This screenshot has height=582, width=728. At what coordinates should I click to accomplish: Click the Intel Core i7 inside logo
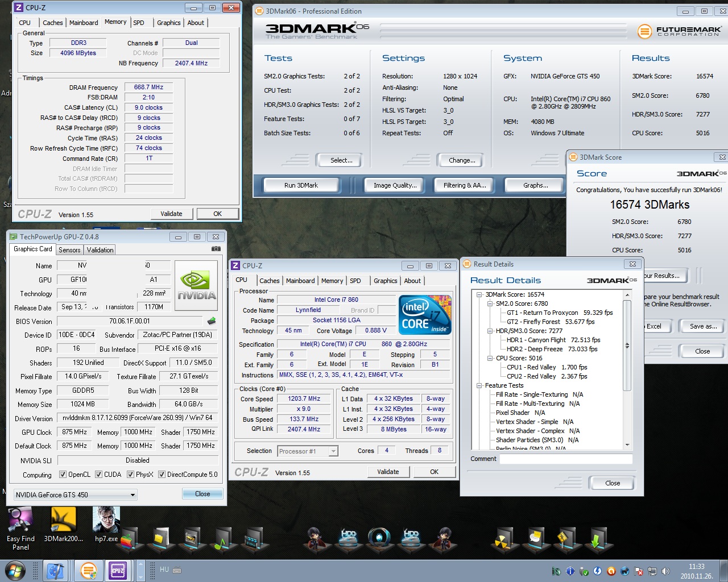tap(425, 314)
